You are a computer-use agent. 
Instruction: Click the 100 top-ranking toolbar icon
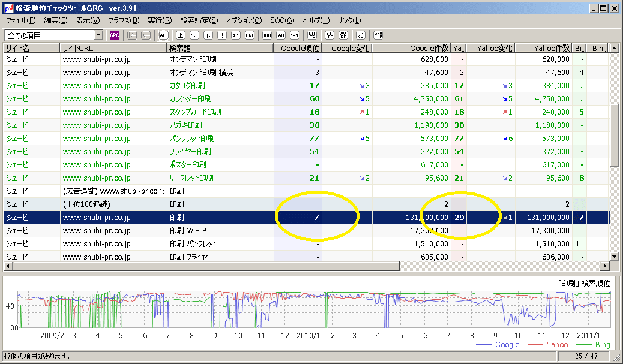click(267, 35)
